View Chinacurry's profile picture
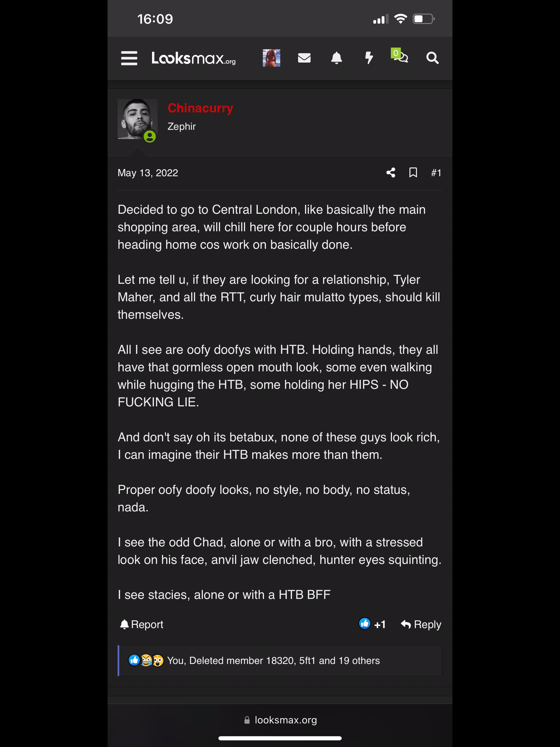This screenshot has width=560, height=747. tap(137, 119)
